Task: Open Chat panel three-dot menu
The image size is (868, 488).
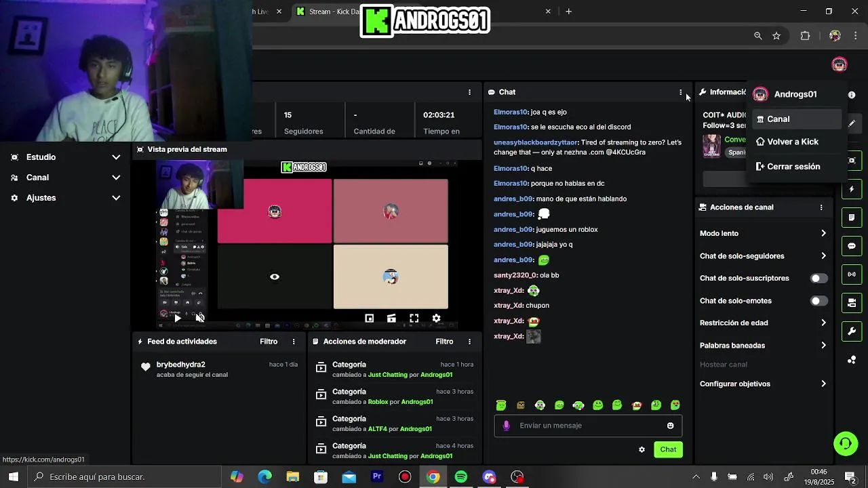Action: [x=681, y=92]
